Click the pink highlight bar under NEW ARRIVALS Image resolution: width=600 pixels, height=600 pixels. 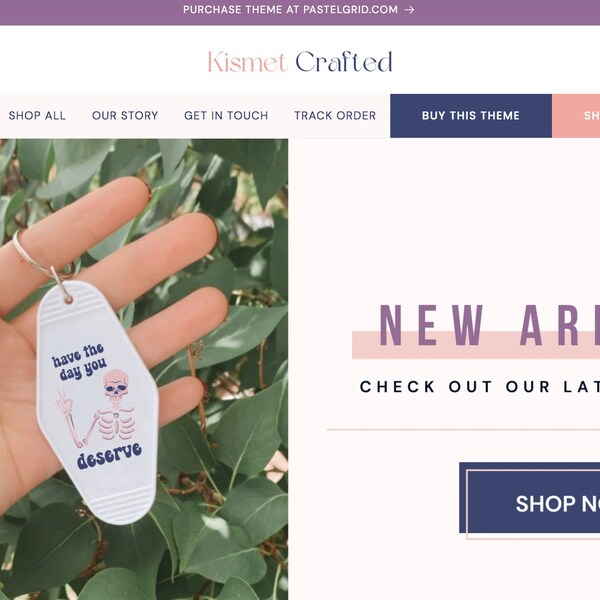click(476, 345)
